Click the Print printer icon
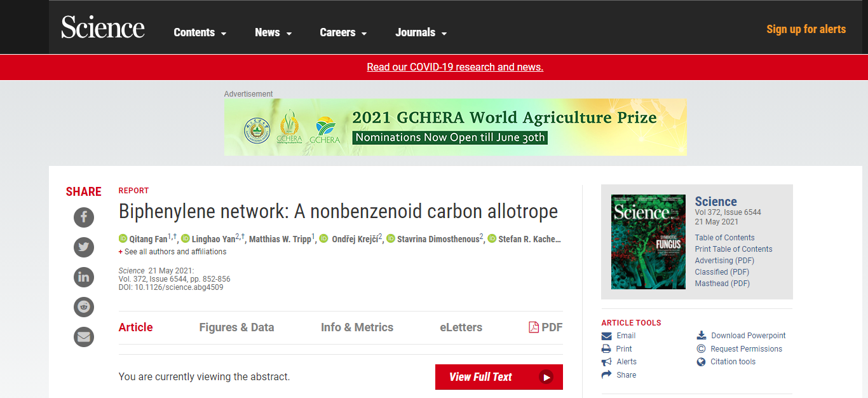Screen dimensions: 868x398 coord(607,348)
